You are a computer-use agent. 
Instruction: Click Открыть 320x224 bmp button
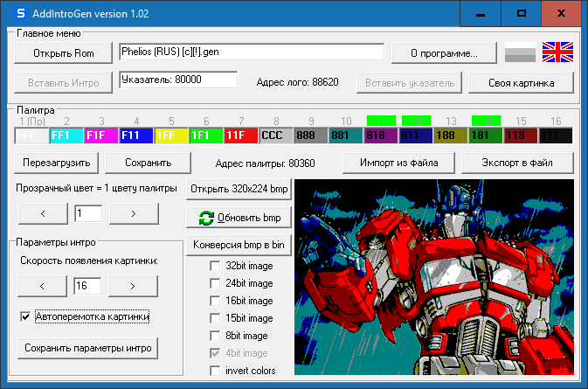(x=239, y=189)
